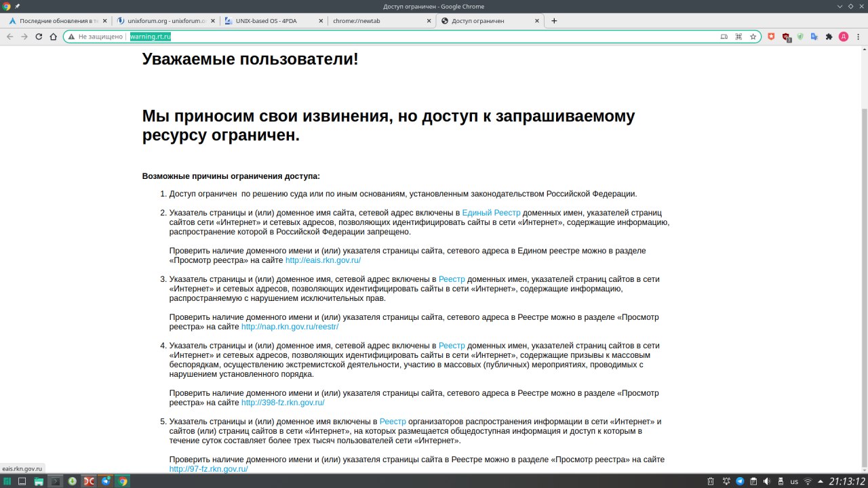The width and height of the screenshot is (868, 488).
Task: Focus Chrome in the taskbar
Action: (x=123, y=481)
